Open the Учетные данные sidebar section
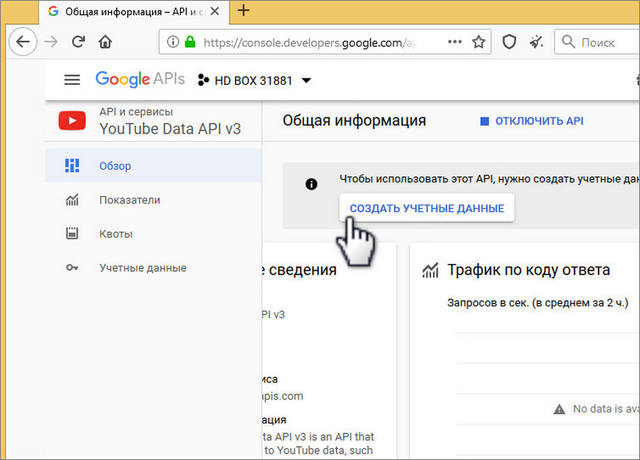 pos(153,268)
